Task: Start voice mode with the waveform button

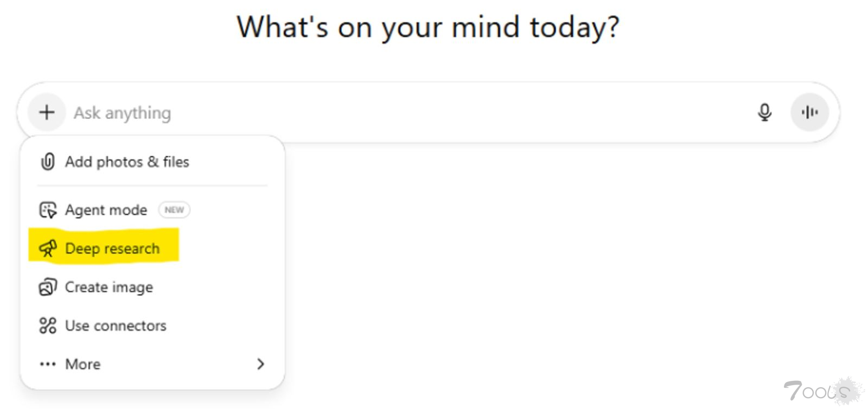Action: 809,112
